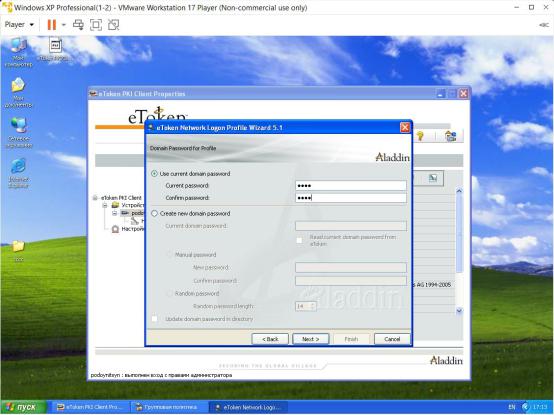Open the Пуск start menu

click(x=23, y=407)
